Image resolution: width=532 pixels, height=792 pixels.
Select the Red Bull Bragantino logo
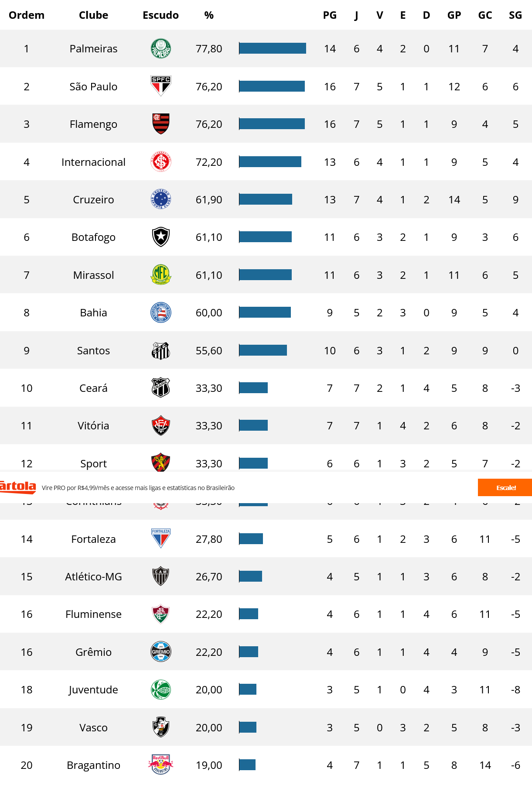160,765
